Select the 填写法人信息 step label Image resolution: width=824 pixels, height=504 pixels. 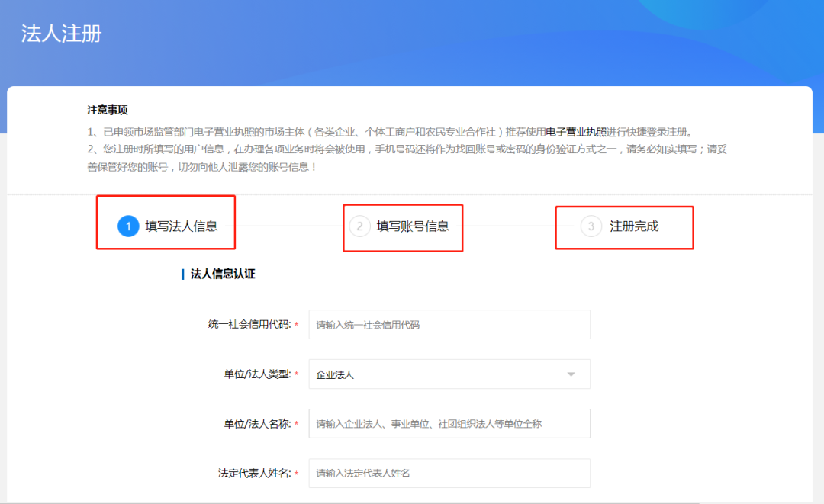tap(182, 226)
